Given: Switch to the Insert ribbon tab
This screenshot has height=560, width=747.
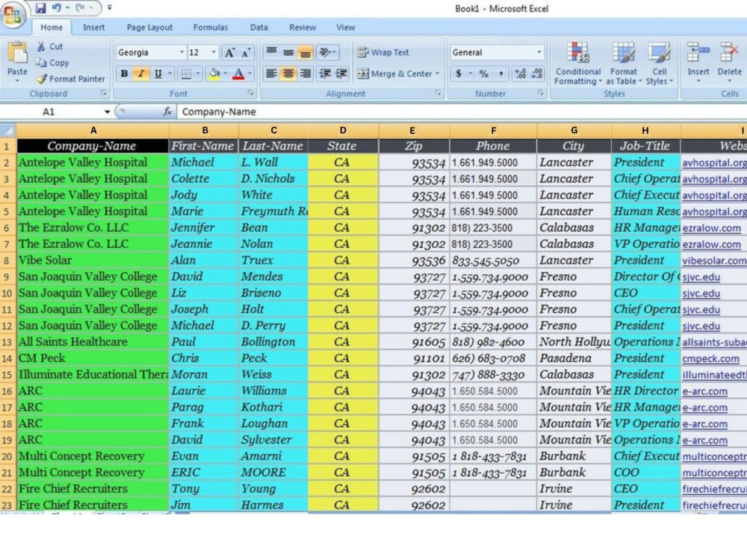Looking at the screenshot, I should [94, 28].
